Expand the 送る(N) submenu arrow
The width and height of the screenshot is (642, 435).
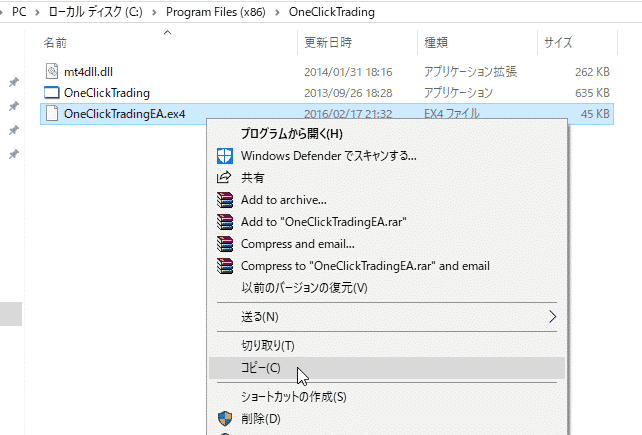click(553, 317)
